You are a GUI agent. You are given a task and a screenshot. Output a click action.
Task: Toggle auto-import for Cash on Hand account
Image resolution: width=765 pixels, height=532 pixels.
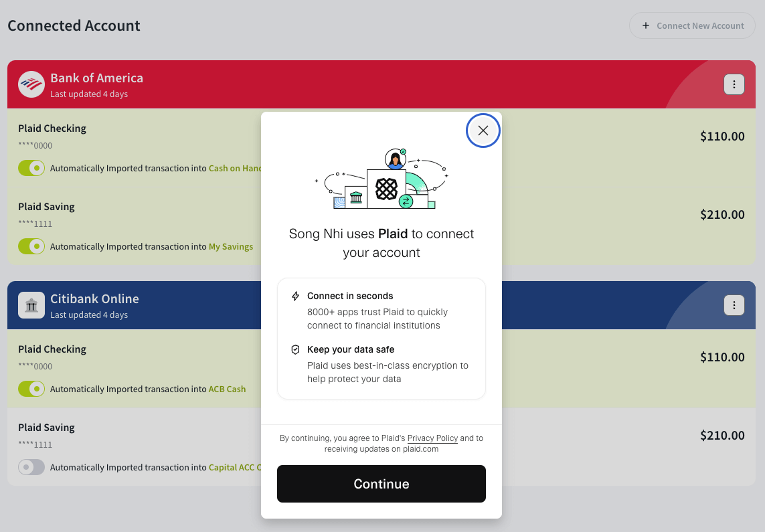31,168
